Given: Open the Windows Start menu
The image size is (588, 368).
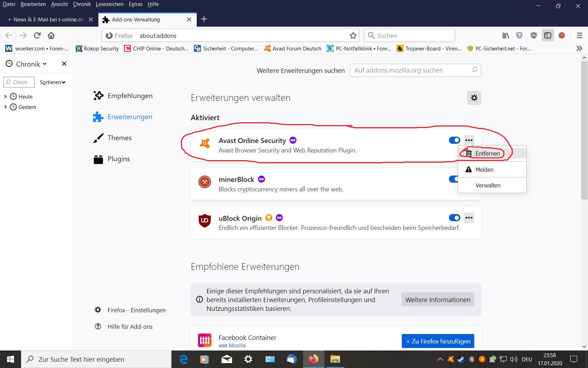Looking at the screenshot, I should 10,359.
